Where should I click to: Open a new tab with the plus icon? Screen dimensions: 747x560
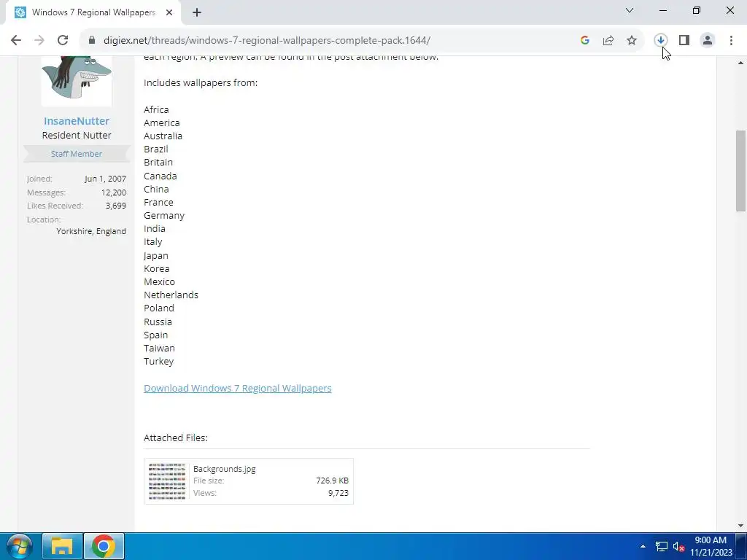[197, 12]
